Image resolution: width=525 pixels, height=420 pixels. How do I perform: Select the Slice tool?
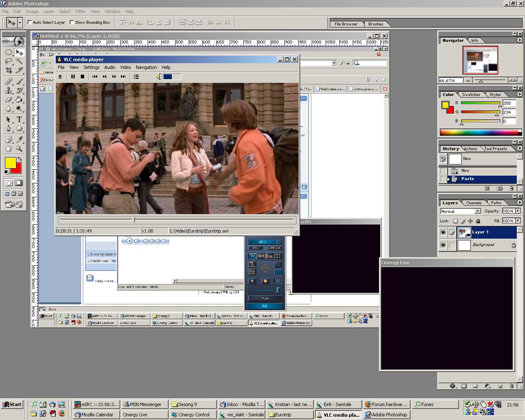click(19, 70)
